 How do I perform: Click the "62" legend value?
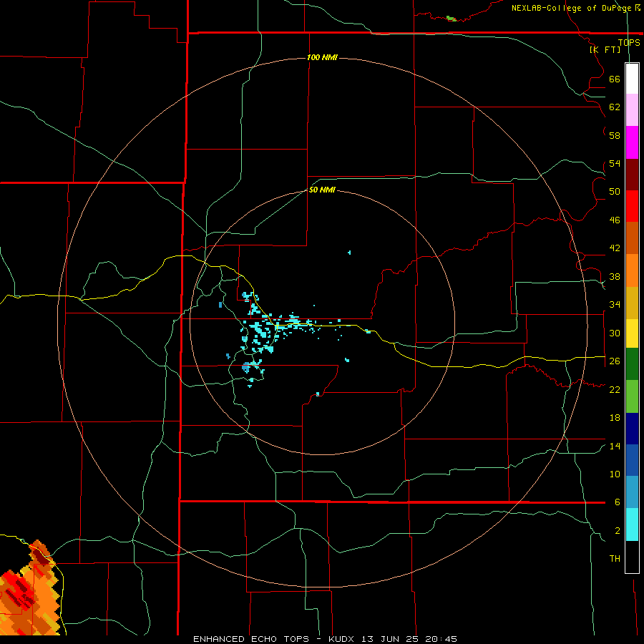(615, 107)
